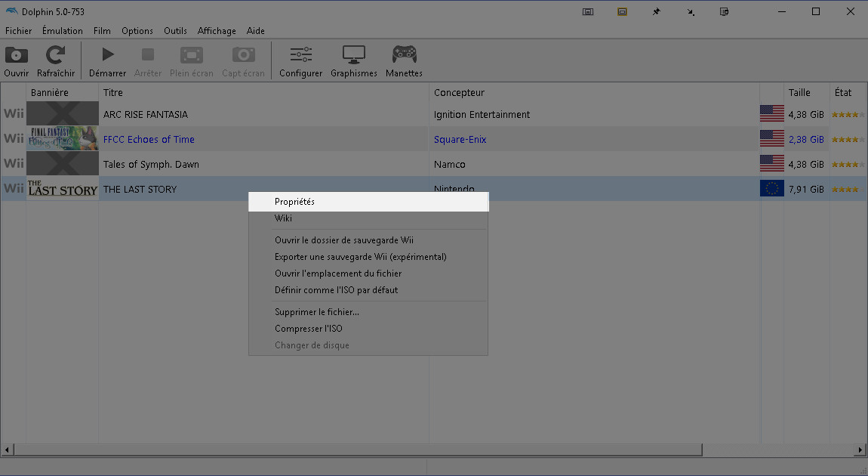Sort games by Concepteur column header
Viewport: 868px width, 476px height.
point(594,92)
